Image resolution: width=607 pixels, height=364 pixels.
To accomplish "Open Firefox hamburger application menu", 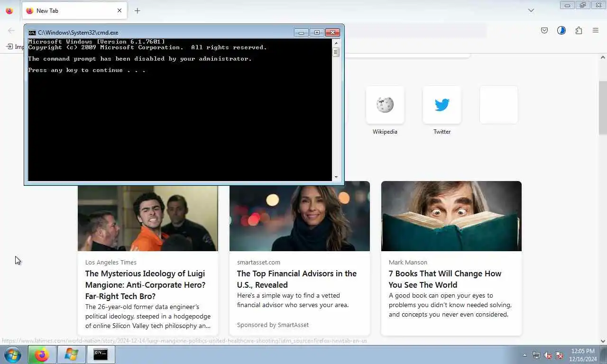I will click(x=596, y=30).
